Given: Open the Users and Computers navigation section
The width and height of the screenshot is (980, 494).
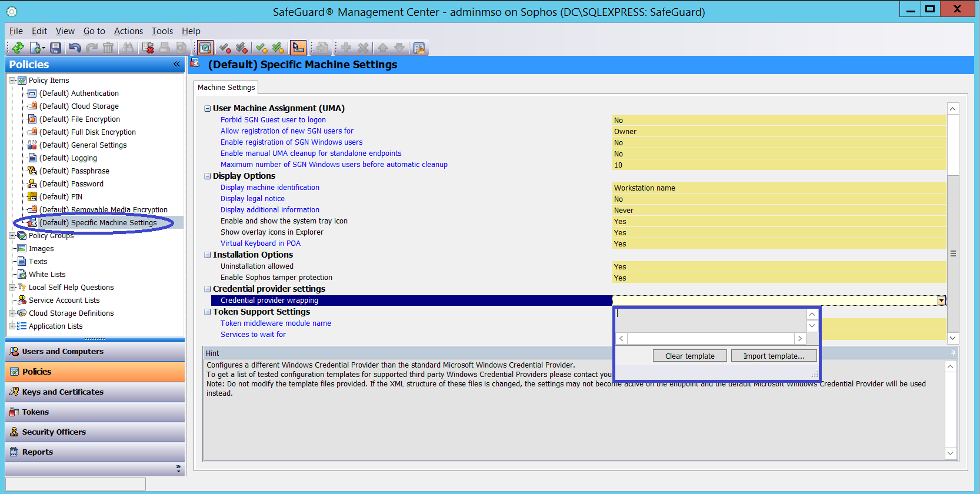Looking at the screenshot, I should (95, 352).
